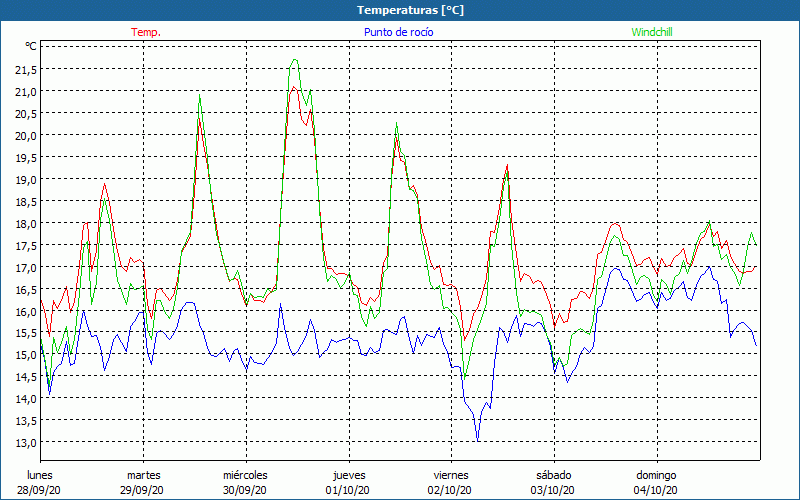Click the 13,5 y-axis value

26,421
